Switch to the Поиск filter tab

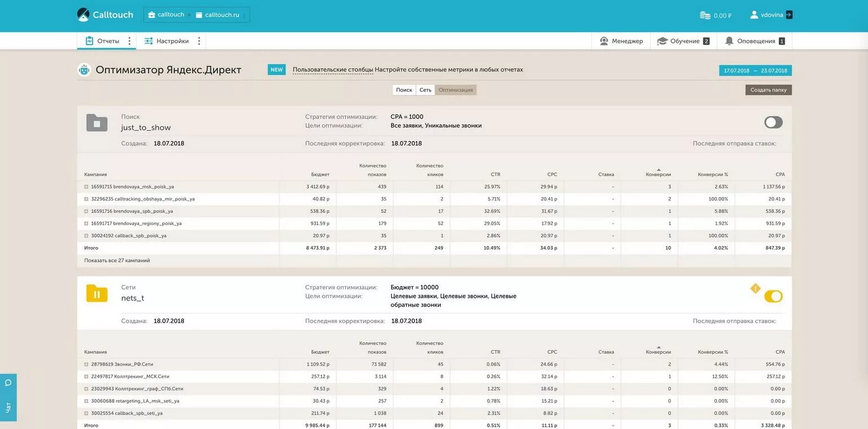pos(404,90)
